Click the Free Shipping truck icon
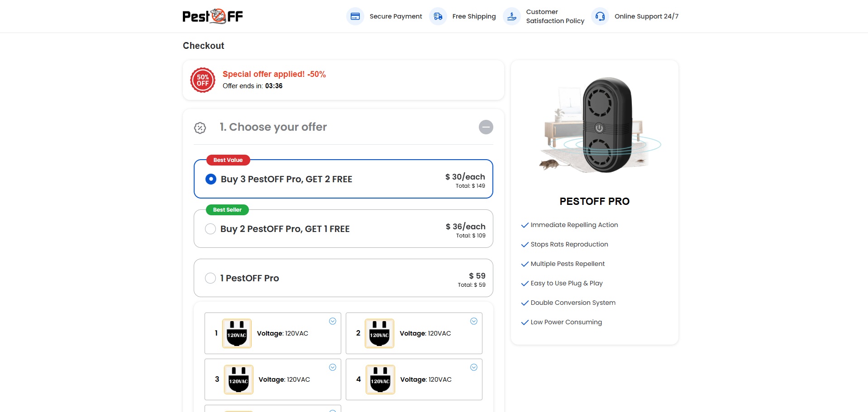 [438, 16]
